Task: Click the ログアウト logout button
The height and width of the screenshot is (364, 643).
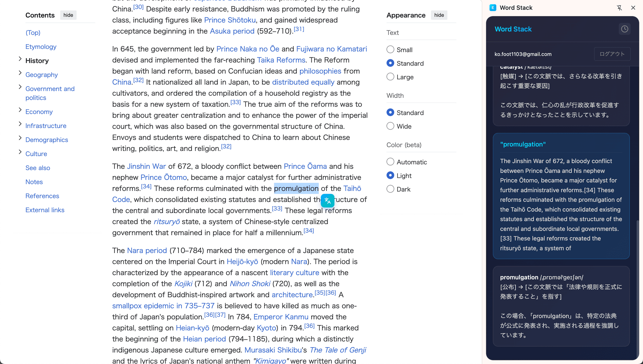Action: point(612,54)
